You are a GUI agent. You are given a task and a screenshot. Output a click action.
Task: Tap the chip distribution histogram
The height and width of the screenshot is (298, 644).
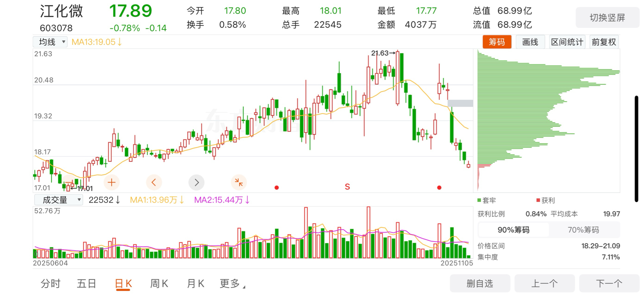(x=548, y=120)
